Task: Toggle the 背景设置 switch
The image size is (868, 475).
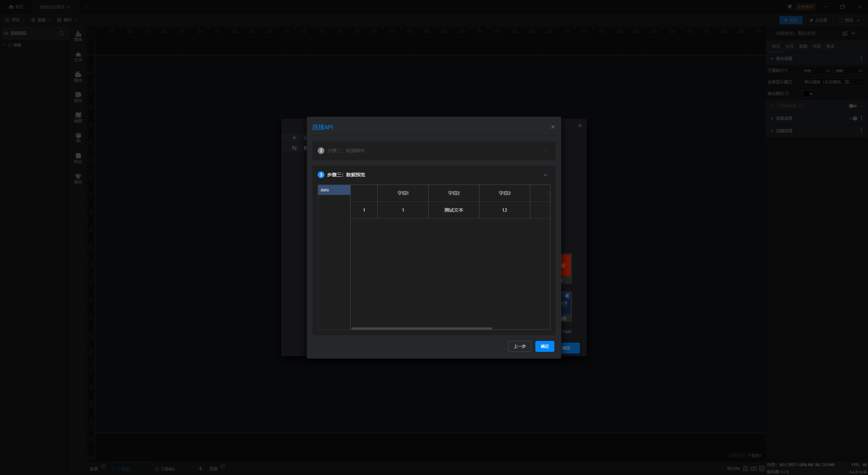Action: [x=853, y=118]
